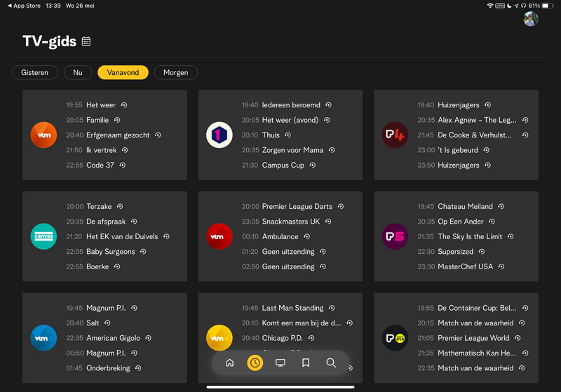This screenshot has height=392, width=561.
Task: Tap the home icon in bottom navigation
Action: [229, 363]
